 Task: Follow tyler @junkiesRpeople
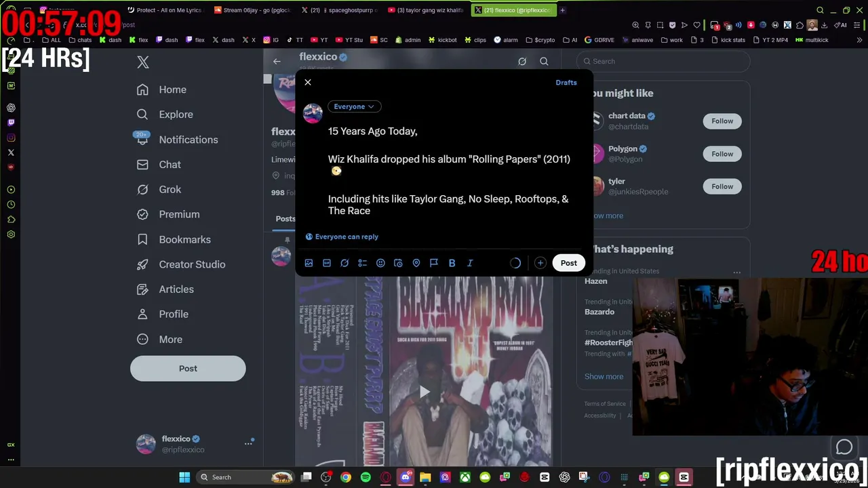click(722, 186)
